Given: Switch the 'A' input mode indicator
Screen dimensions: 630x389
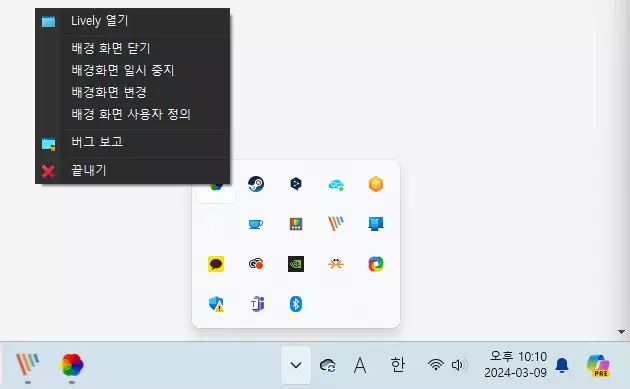Looking at the screenshot, I should tap(360, 365).
